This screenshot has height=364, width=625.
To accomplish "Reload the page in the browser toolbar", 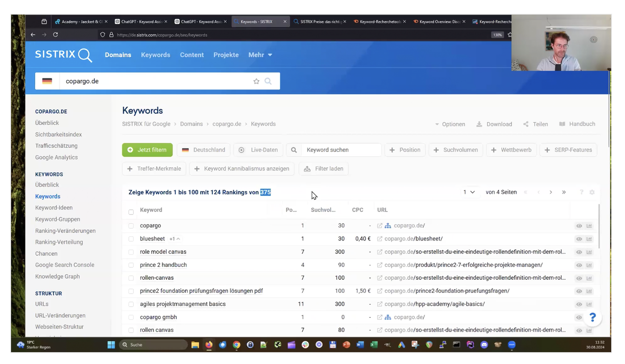I will (x=55, y=35).
